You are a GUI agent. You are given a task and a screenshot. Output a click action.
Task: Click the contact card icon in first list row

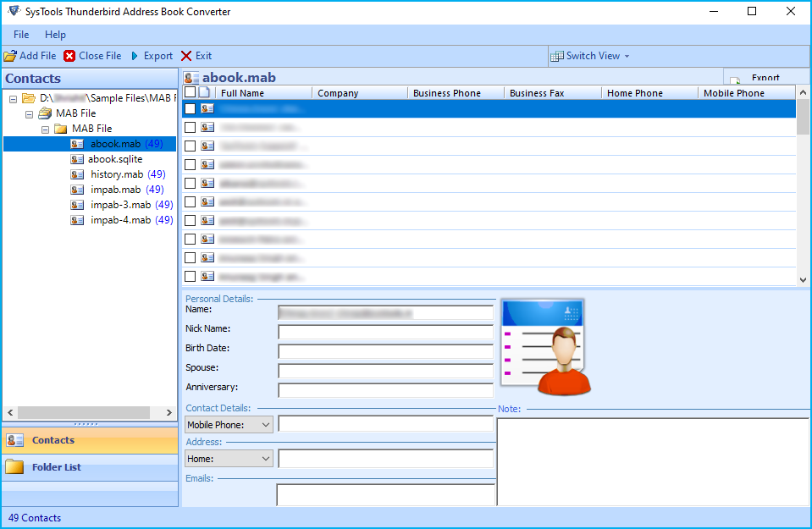(x=207, y=108)
